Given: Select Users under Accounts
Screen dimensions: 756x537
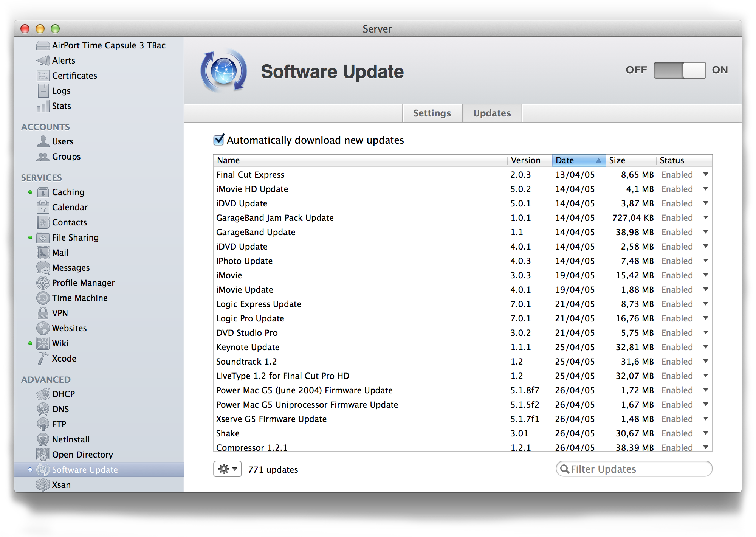Looking at the screenshot, I should point(55,141).
